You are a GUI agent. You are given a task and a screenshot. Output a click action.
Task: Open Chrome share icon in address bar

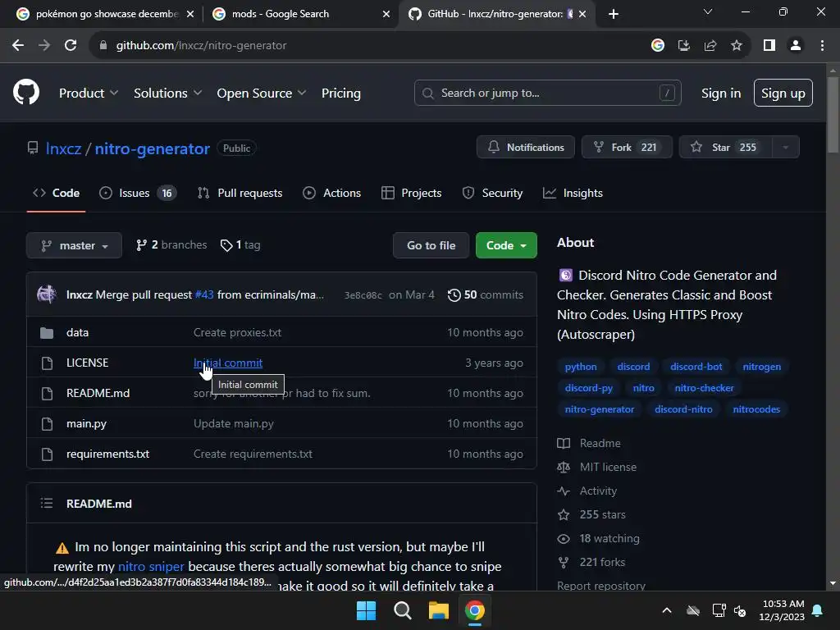coord(710,46)
